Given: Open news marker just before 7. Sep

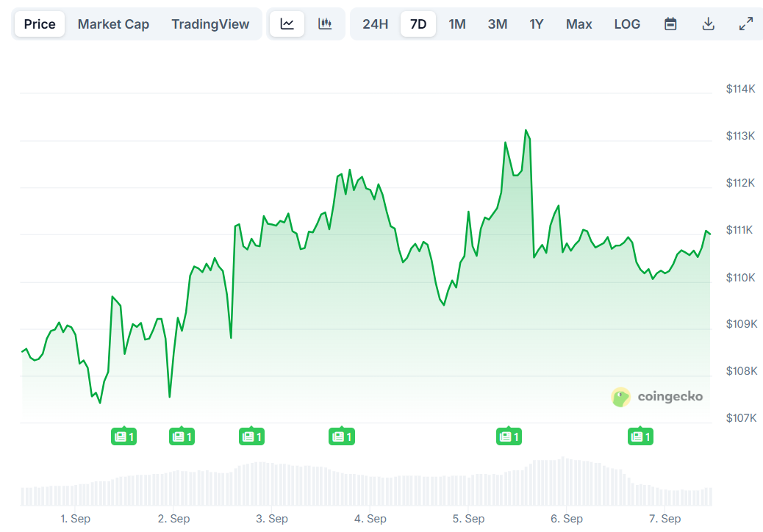Looking at the screenshot, I should click(640, 436).
